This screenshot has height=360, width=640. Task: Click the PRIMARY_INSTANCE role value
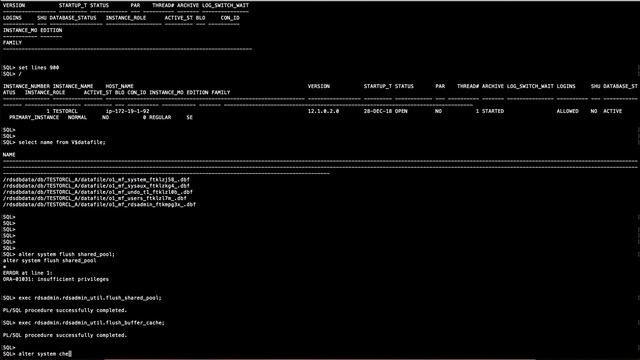[x=34, y=118]
